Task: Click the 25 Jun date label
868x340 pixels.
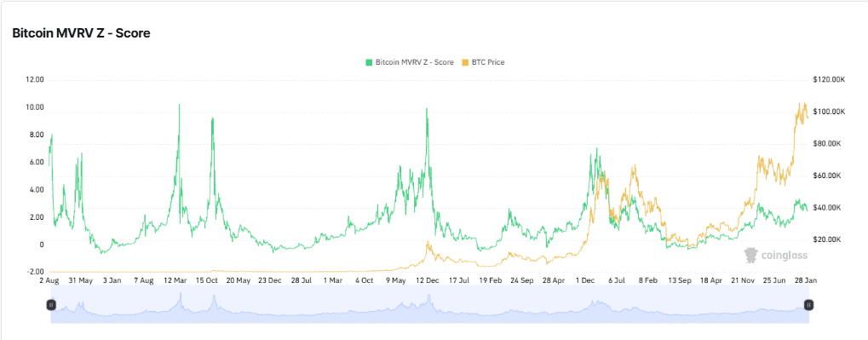Action: pos(775,280)
